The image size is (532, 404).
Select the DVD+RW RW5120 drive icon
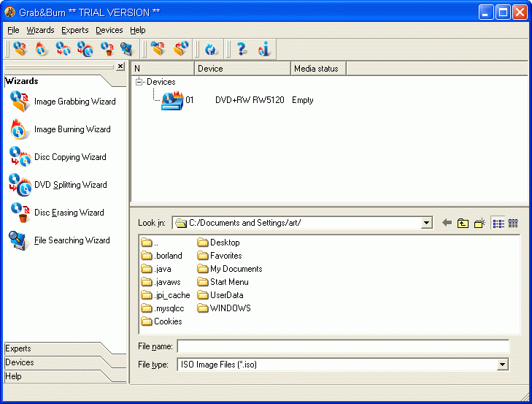pos(172,100)
